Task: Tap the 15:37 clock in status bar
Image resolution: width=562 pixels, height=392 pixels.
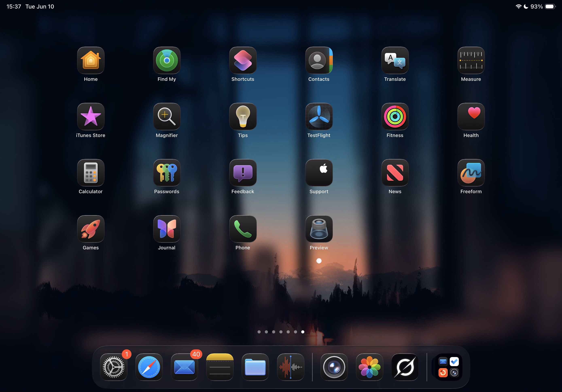Action: (x=14, y=7)
